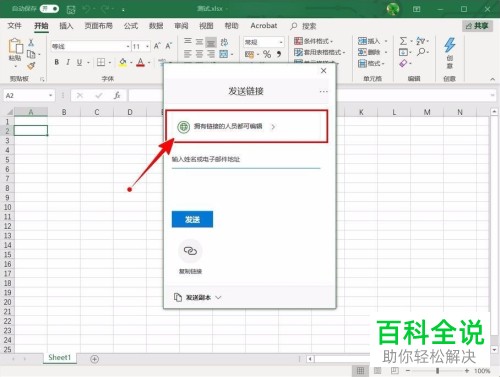Click the name or email input field
500x377 pixels.
point(246,160)
